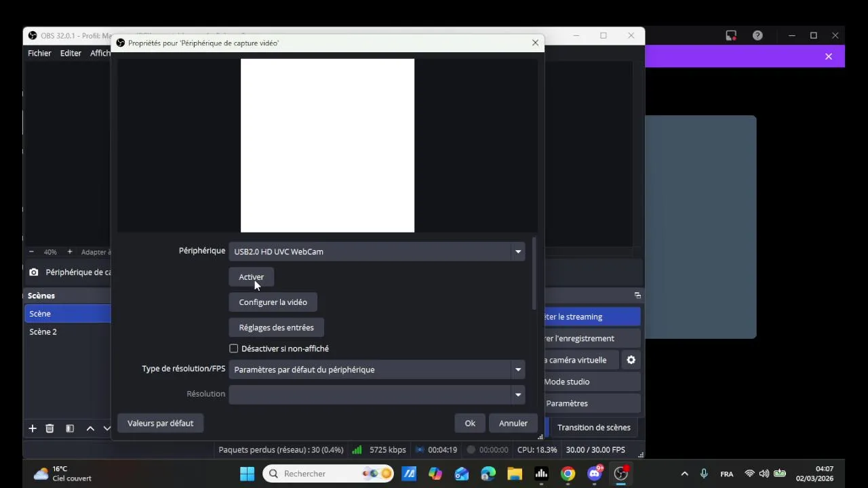868x488 pixels.
Task: Pop out the dock panel icon
Action: pyautogui.click(x=637, y=296)
